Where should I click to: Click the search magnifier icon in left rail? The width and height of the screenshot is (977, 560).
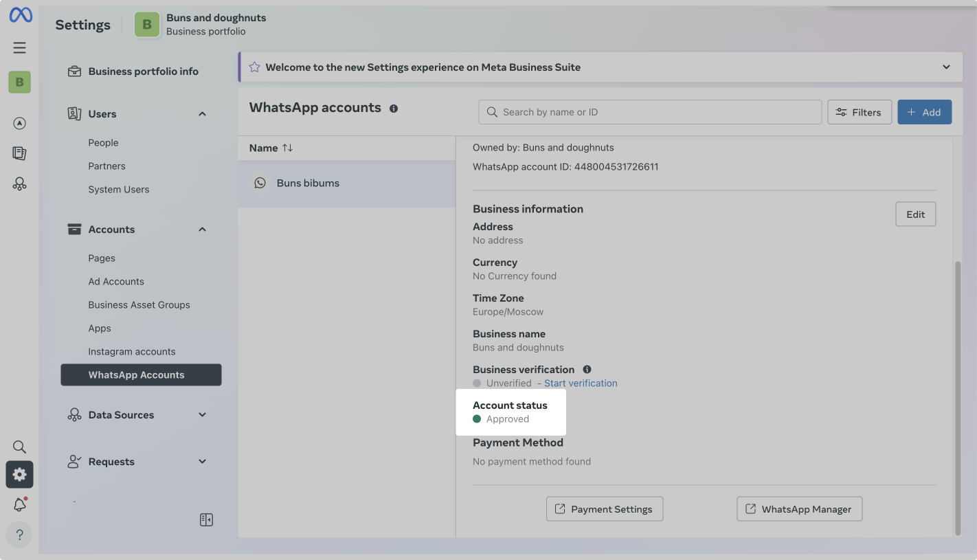click(19, 447)
